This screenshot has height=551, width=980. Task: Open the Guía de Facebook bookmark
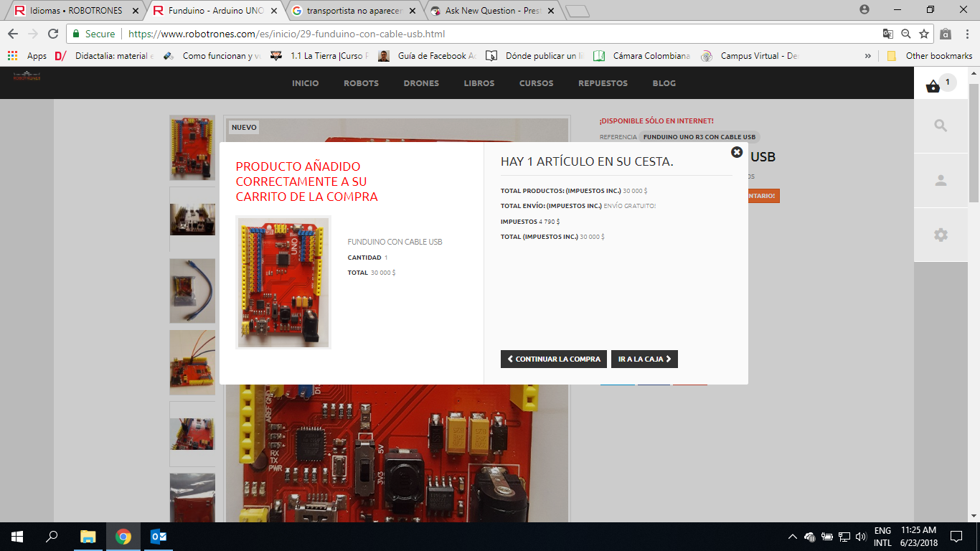428,55
